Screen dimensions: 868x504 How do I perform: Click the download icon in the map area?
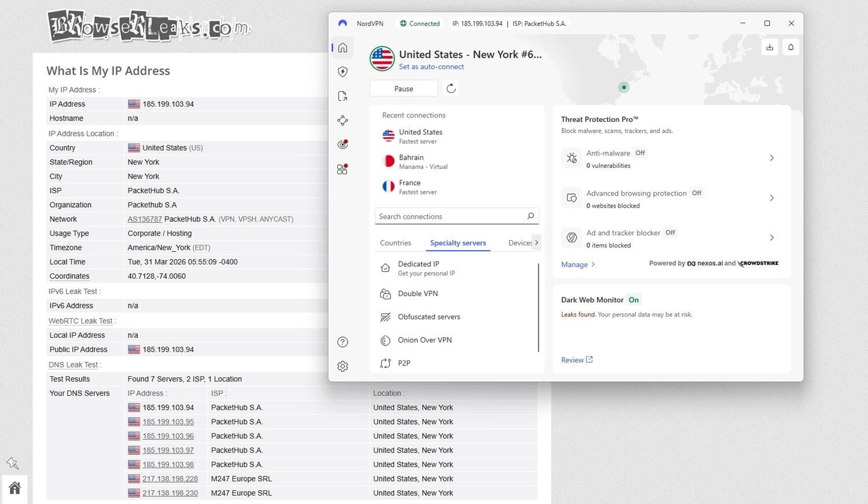coord(770,47)
